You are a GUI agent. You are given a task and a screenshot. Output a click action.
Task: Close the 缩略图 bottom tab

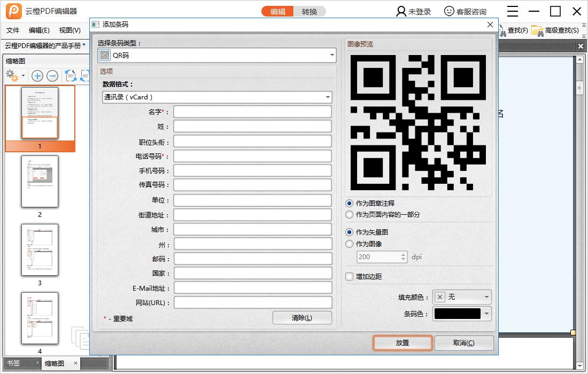[x=75, y=363]
